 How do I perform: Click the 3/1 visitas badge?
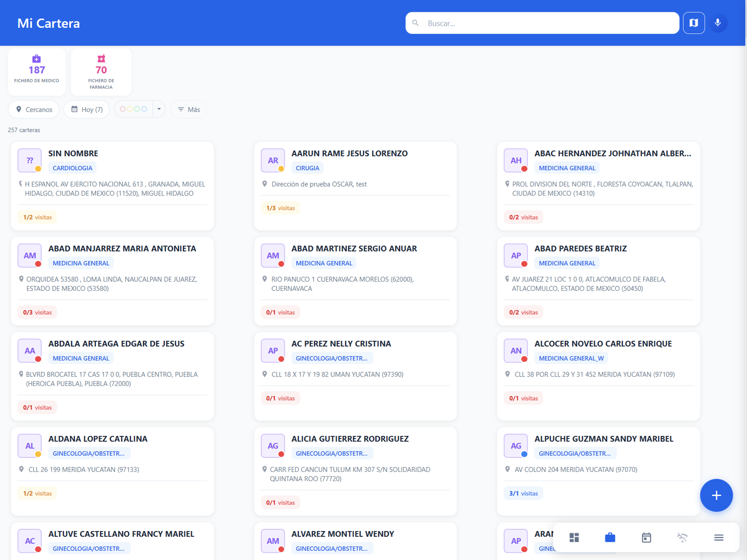[x=523, y=494]
